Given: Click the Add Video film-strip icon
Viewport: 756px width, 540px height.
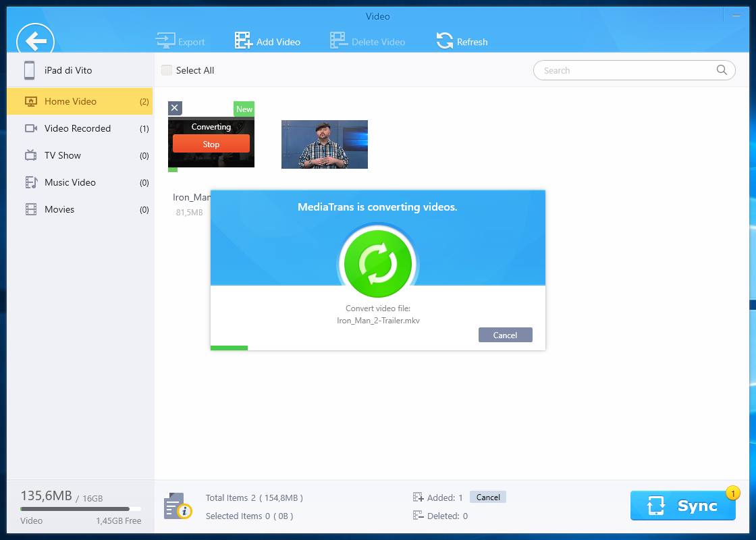Looking at the screenshot, I should click(x=244, y=40).
